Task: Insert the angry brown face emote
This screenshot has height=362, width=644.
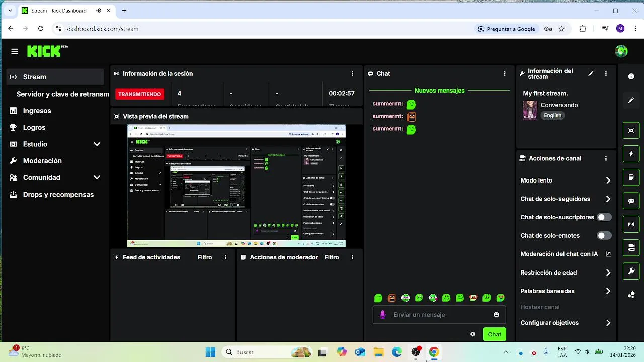Action: (x=392, y=298)
